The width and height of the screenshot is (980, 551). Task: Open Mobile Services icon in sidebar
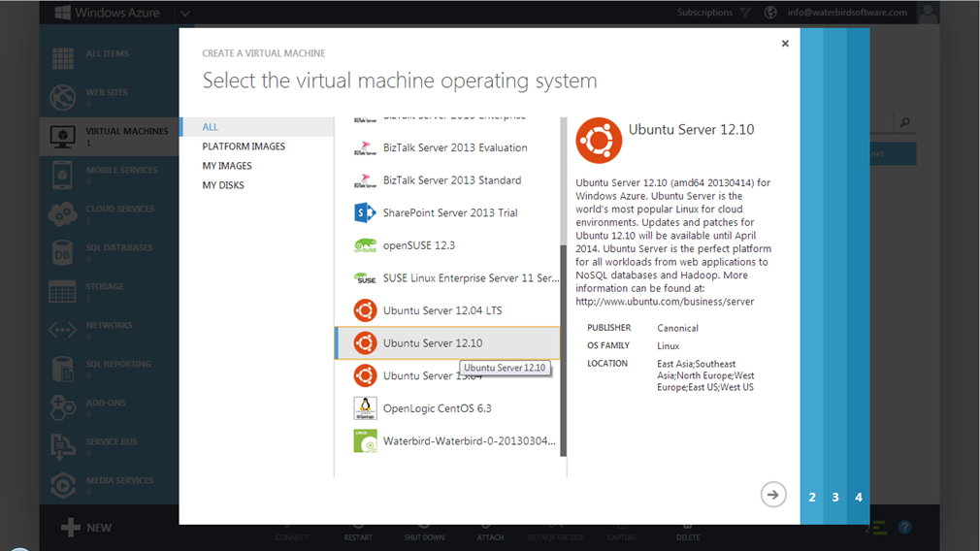point(62,175)
